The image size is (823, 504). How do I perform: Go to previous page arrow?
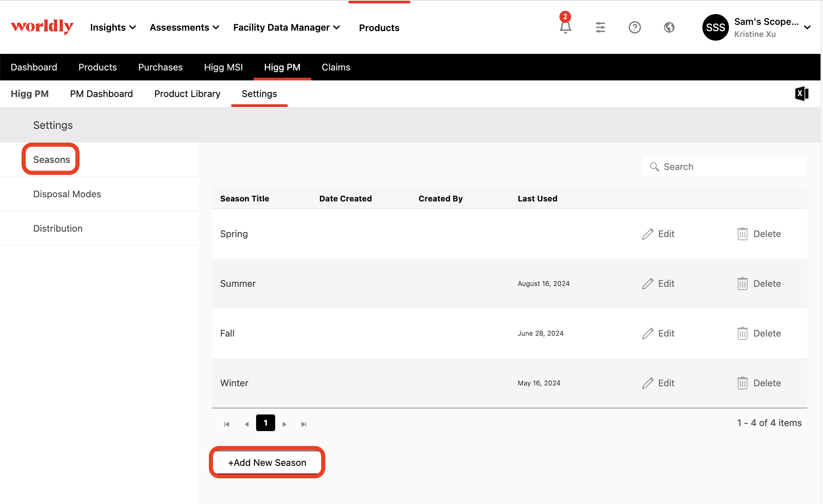point(247,424)
